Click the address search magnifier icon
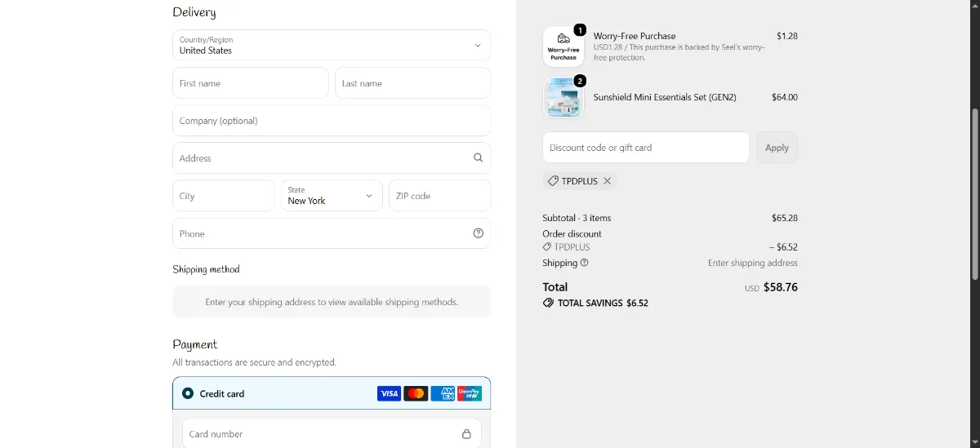The width and height of the screenshot is (980, 448). coord(479,158)
